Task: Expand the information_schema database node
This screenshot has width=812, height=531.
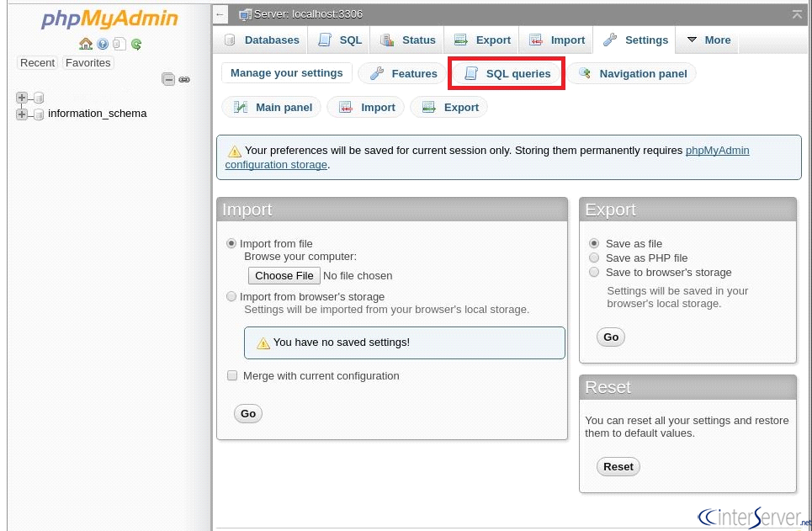Action: (22, 114)
